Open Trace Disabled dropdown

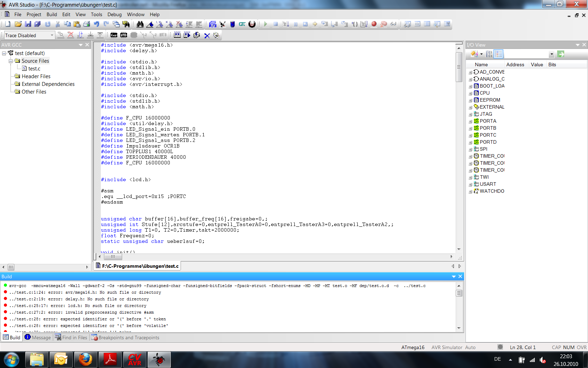tap(52, 35)
